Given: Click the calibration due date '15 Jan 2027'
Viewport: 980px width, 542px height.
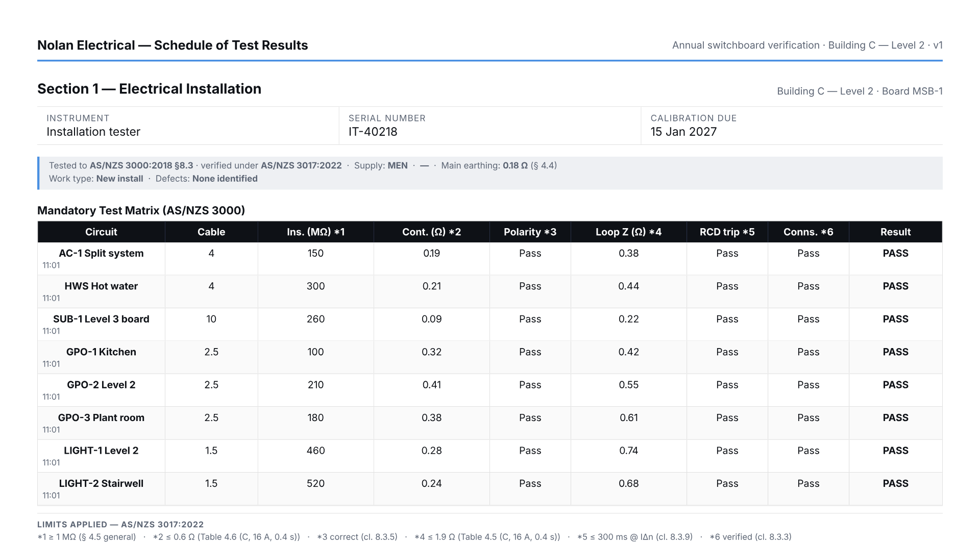Looking at the screenshot, I should [x=683, y=132].
